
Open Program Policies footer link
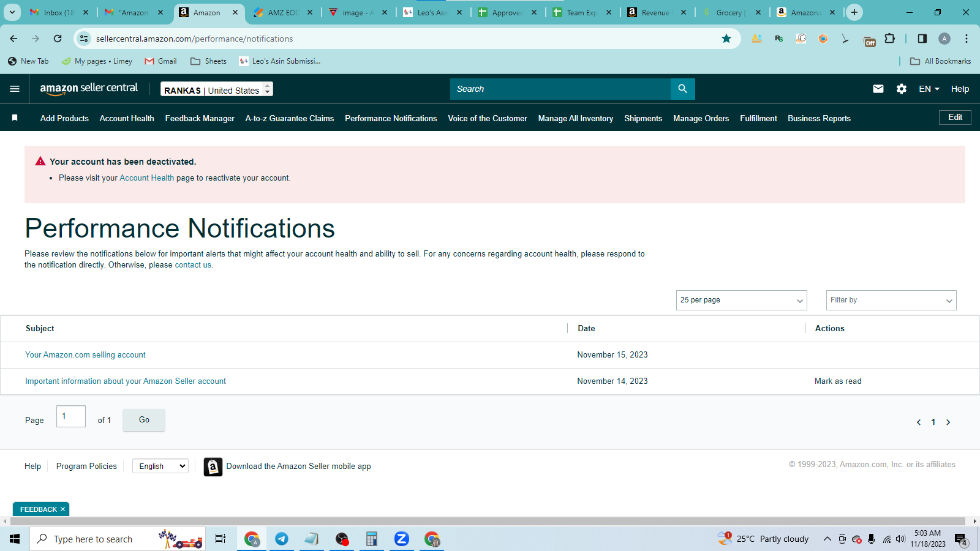point(86,467)
